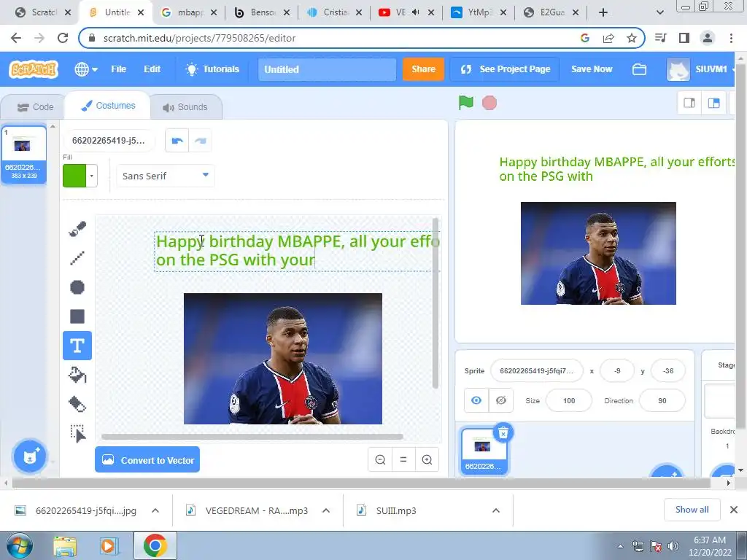Click the canvas vertical scrollbar
This screenshot has height=560, width=747.
(435, 303)
